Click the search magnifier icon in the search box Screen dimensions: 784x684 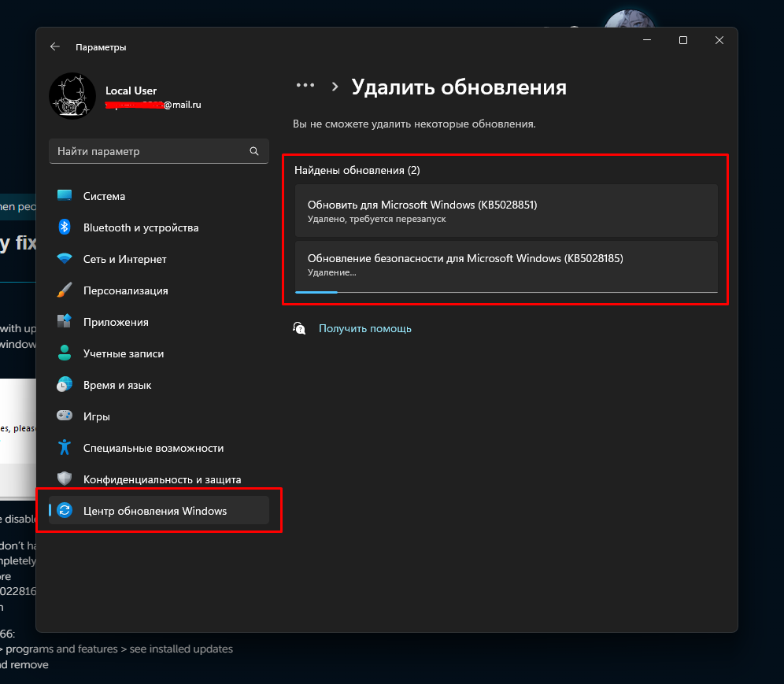tap(253, 151)
